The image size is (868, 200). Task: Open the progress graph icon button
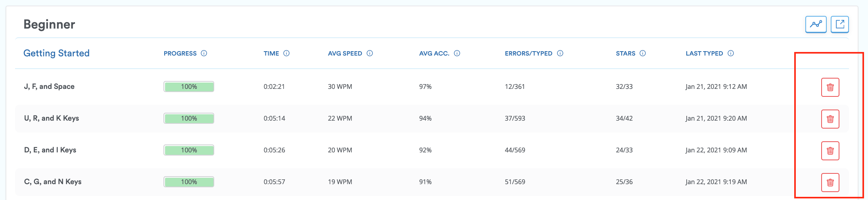(816, 25)
